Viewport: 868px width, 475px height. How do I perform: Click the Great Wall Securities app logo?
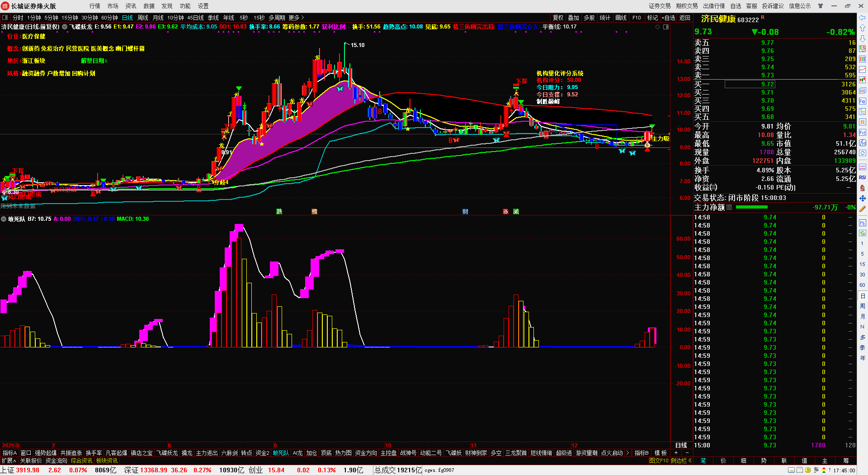(5, 6)
